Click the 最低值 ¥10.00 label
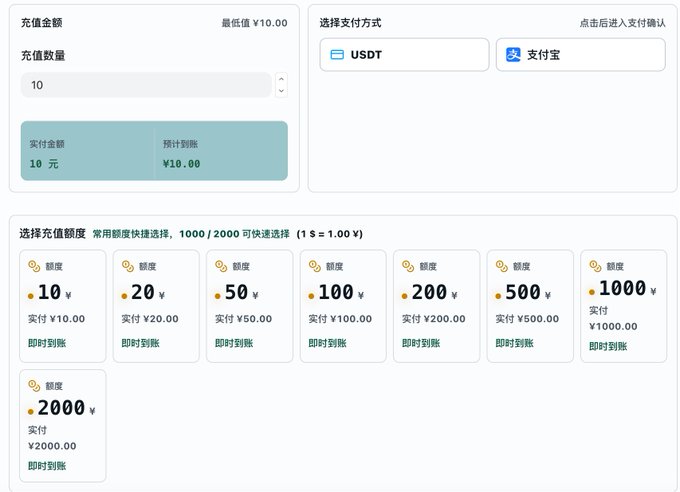This screenshot has height=492, width=680. tap(255, 23)
